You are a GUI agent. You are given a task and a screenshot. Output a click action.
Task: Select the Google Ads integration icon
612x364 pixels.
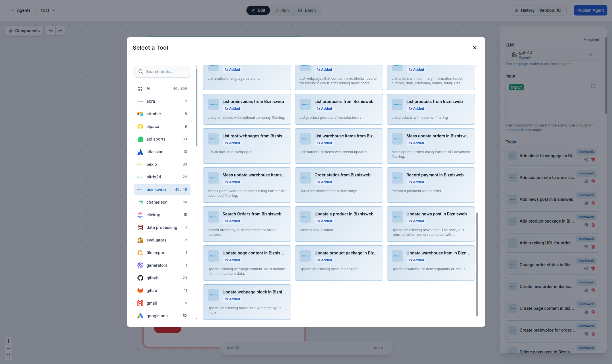(x=140, y=316)
